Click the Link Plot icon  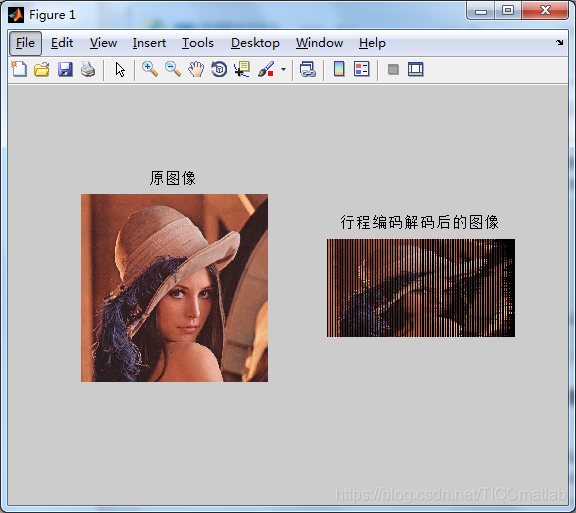[x=307, y=69]
